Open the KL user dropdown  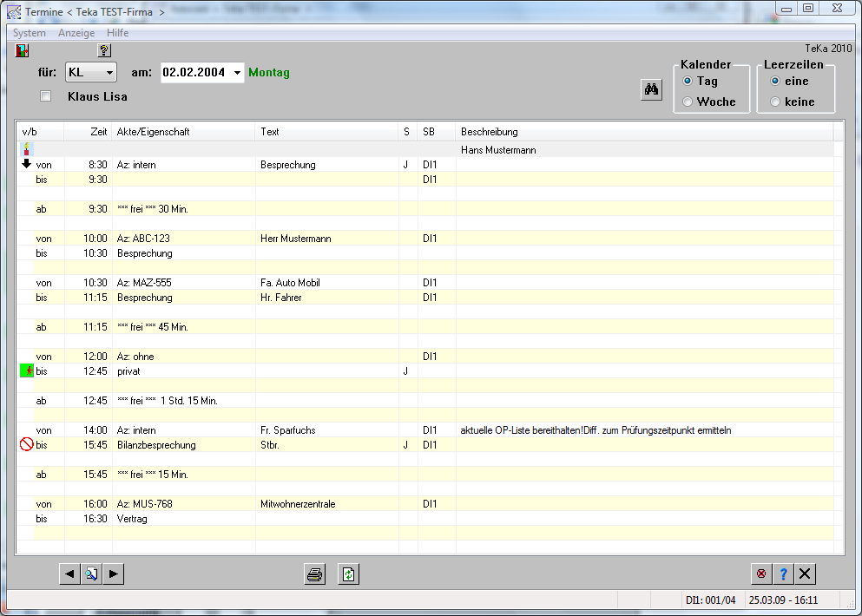(x=109, y=73)
